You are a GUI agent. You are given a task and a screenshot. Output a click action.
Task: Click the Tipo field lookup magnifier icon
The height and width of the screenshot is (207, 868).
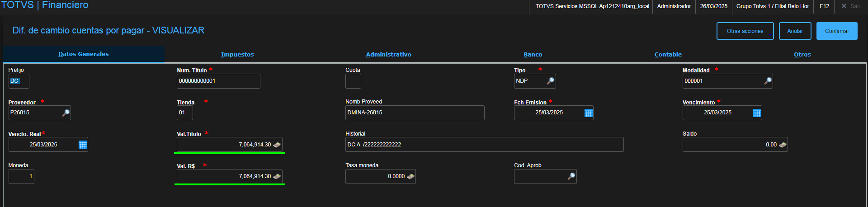point(550,81)
